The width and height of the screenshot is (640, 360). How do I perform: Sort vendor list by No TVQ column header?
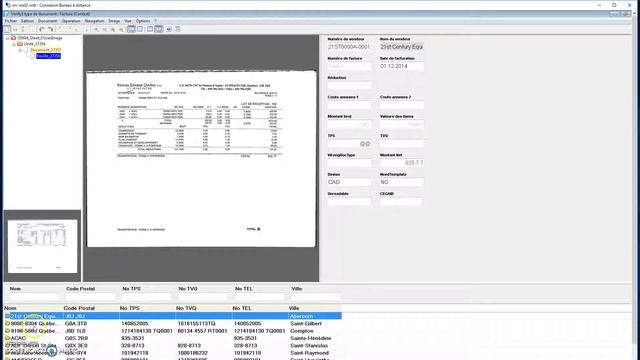(x=203, y=308)
